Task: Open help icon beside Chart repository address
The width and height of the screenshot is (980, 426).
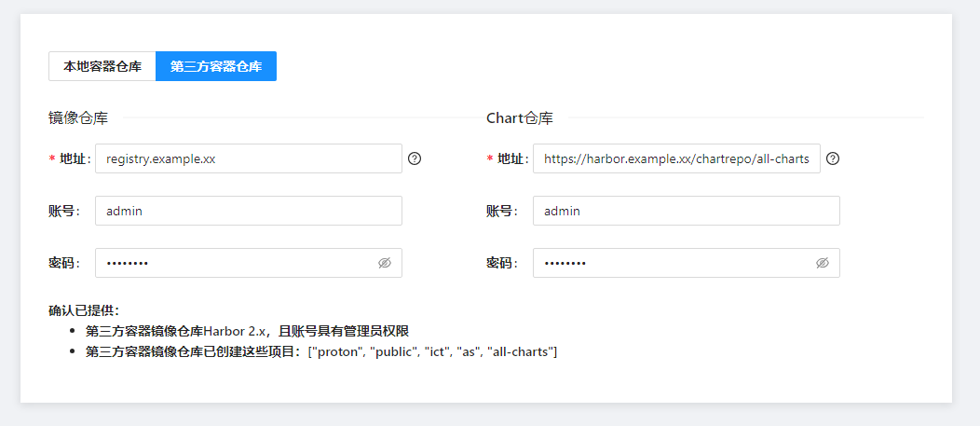Action: coord(833,158)
